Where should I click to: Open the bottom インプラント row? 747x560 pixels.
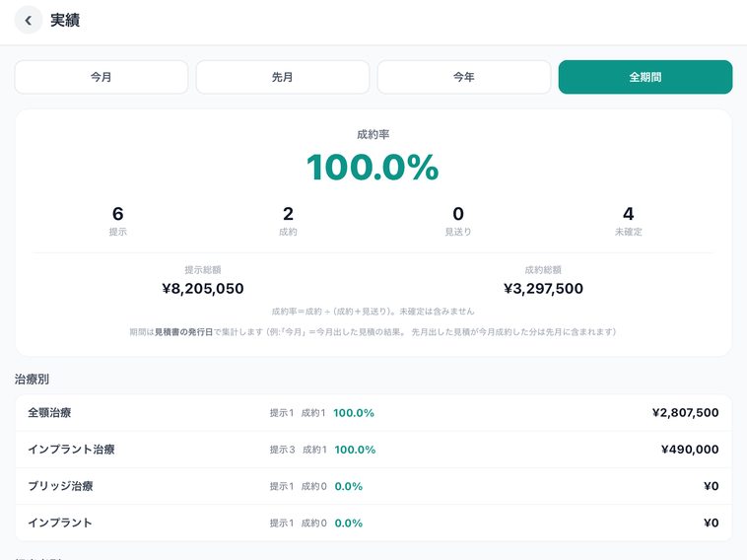(x=373, y=523)
